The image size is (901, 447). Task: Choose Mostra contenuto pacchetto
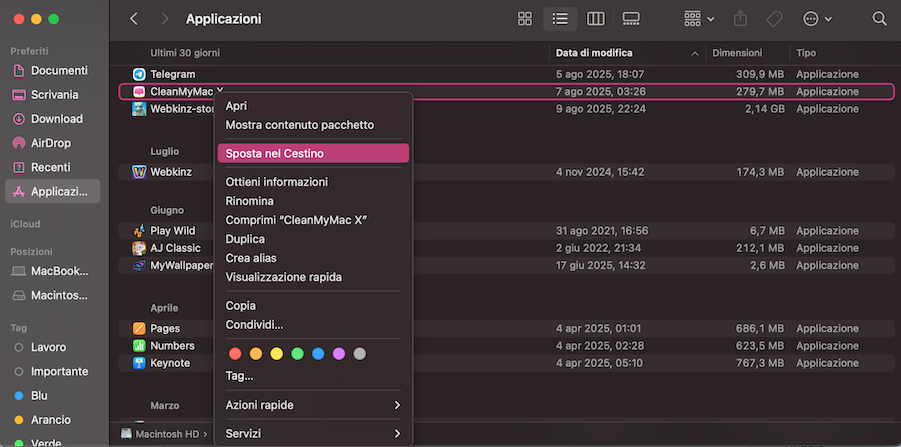pos(313,125)
